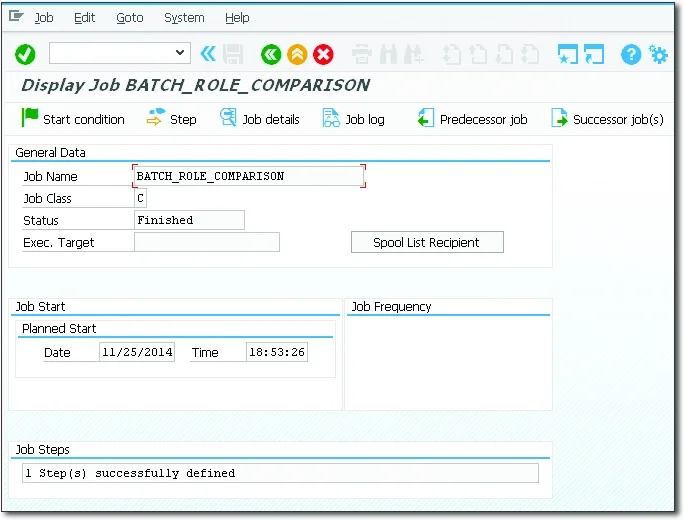Image resolution: width=684 pixels, height=520 pixels.
Task: Open Help via the question mark icon
Action: (631, 55)
